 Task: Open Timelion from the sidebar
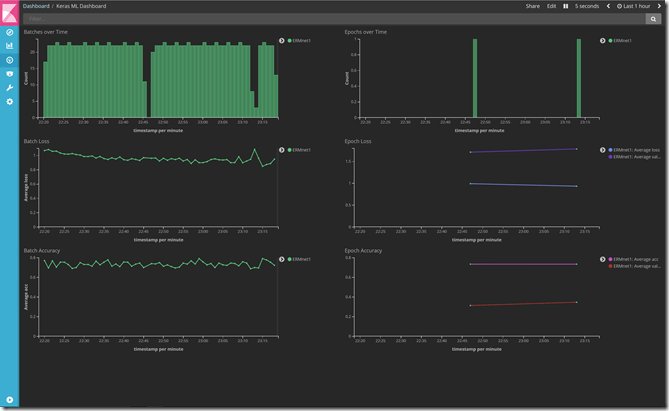[9, 74]
